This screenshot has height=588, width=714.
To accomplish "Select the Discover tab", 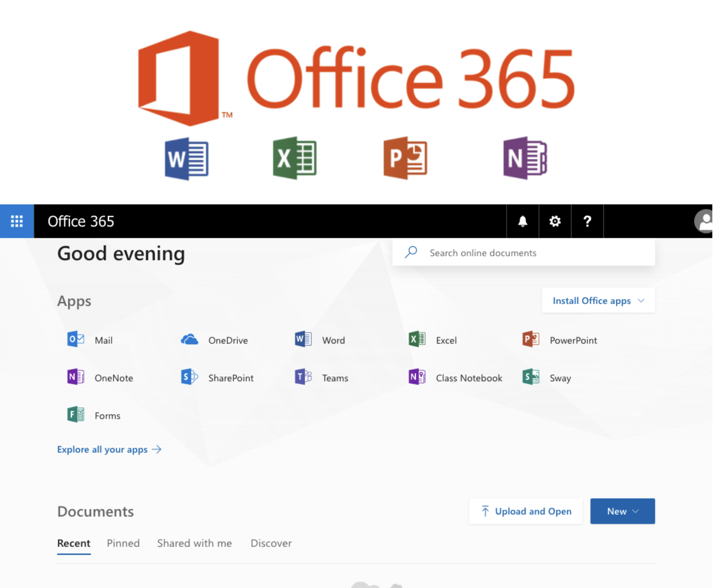I will pos(271,543).
